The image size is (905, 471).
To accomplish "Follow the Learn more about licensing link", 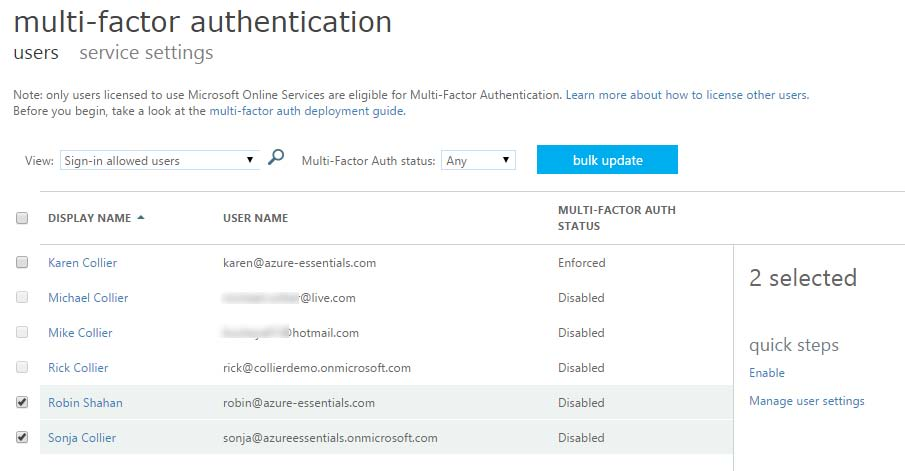I will (x=686, y=95).
